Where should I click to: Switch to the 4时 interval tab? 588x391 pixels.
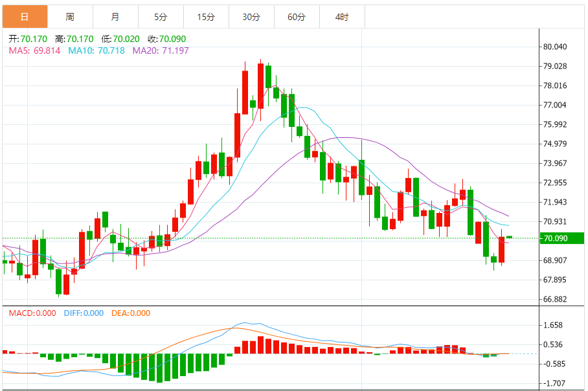pyautogui.click(x=343, y=16)
